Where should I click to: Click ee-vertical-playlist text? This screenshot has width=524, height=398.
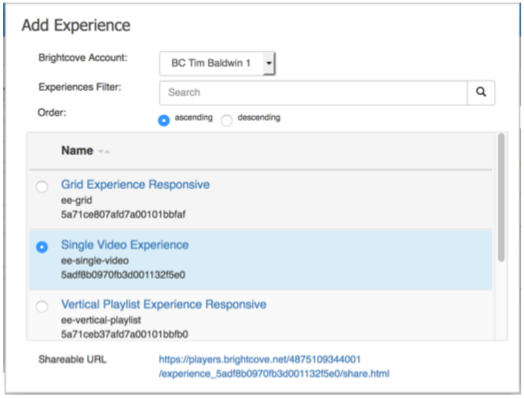(x=101, y=320)
